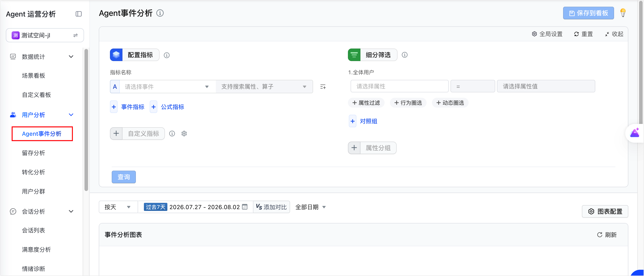Viewport: 644px width, 276px height.
Task: Open 图表配置 settings
Action: tap(605, 211)
